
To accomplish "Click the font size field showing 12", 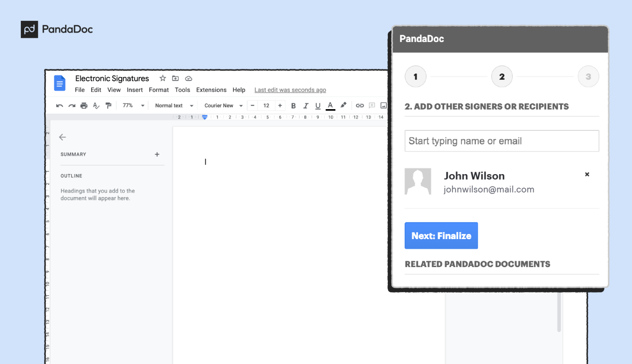I will tap(266, 106).
